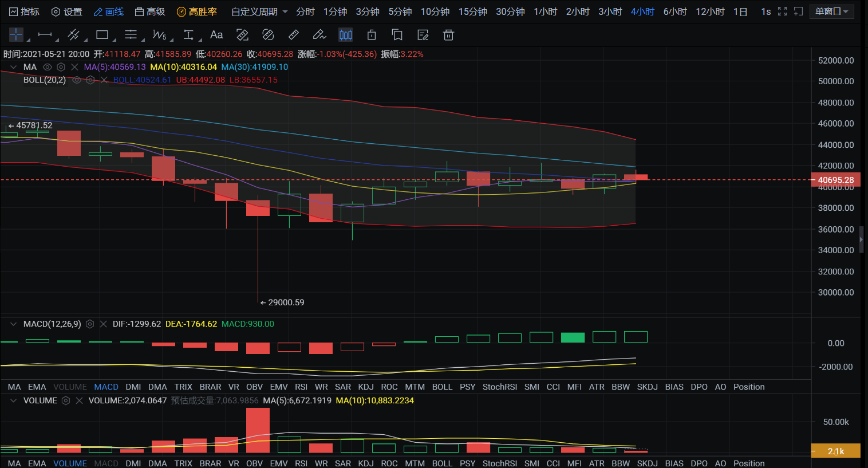Remove the MACD(12,26,9) indicator with X

(104, 324)
